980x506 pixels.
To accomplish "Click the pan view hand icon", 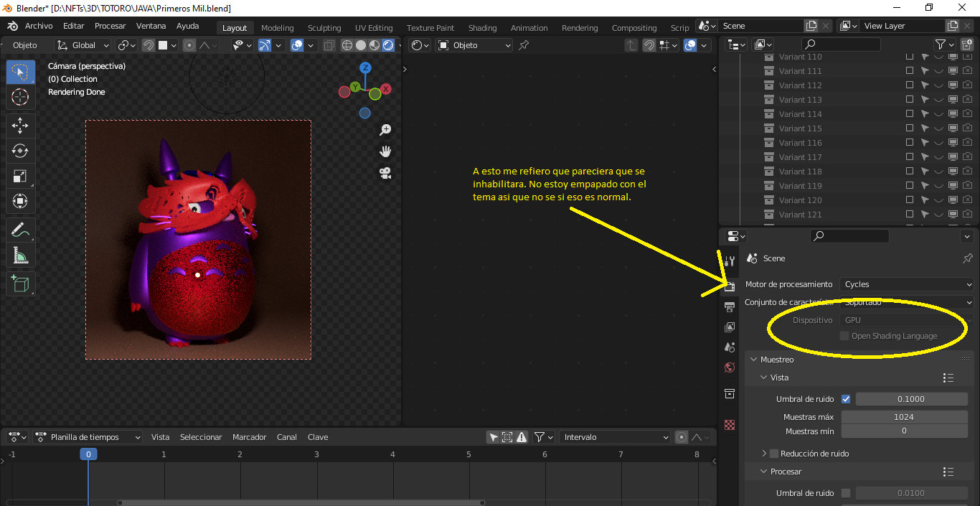I will (x=385, y=151).
